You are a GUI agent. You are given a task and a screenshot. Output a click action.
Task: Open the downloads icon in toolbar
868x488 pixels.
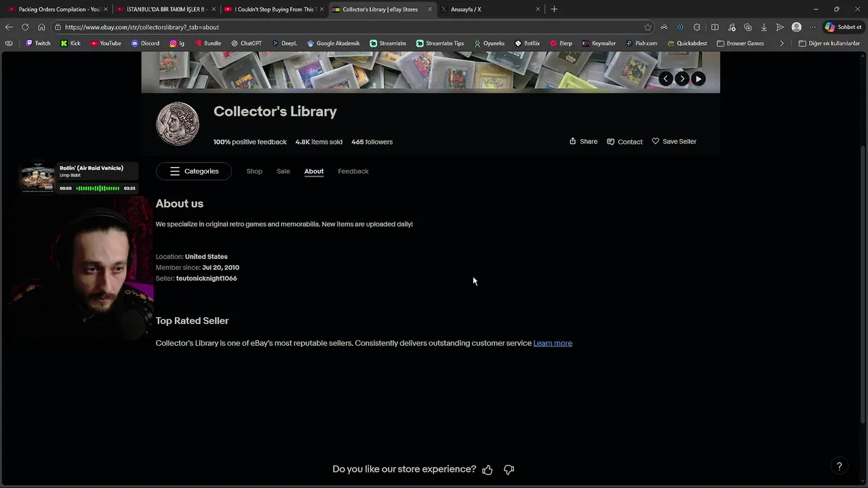point(764,27)
